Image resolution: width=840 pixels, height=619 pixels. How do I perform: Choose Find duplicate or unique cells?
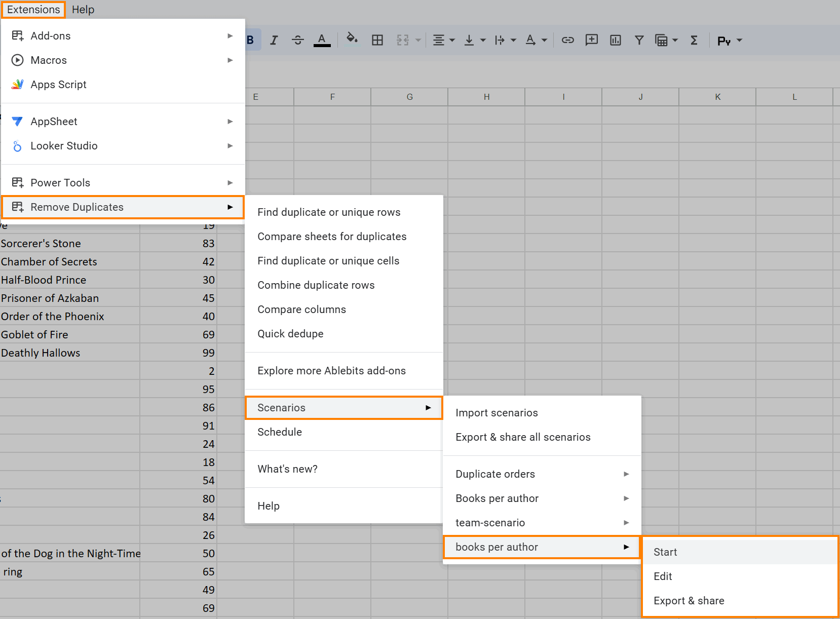344,261
